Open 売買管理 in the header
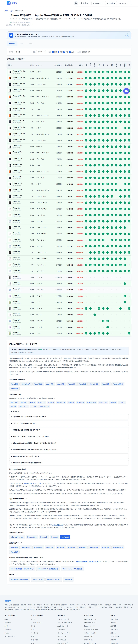This screenshot has width=138, height=644. click(x=111, y=3)
